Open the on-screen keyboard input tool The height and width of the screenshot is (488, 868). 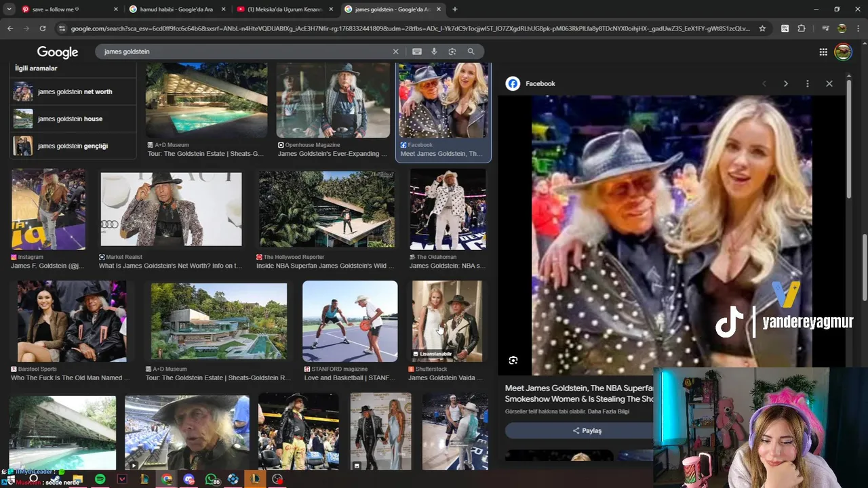417,52
